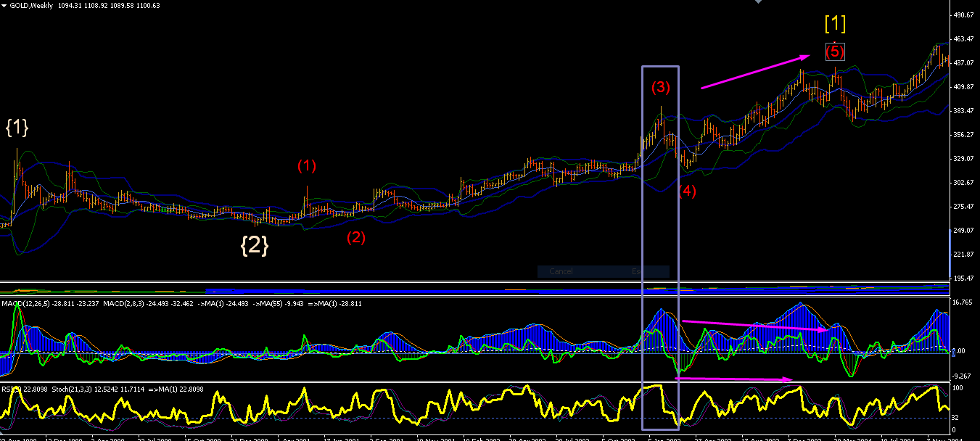Select the magenta arrow pointing to (5)
Image resolution: width=980 pixels, height=441 pixels.
click(x=756, y=71)
